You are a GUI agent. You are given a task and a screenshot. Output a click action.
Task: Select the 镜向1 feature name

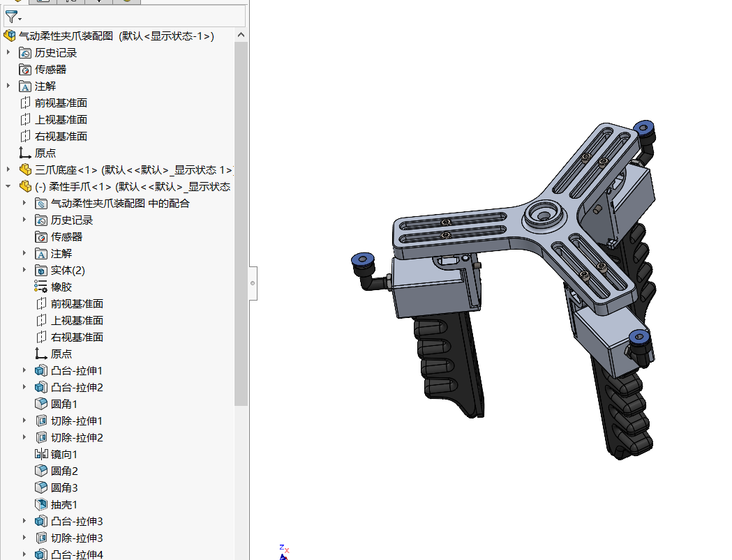pos(64,455)
